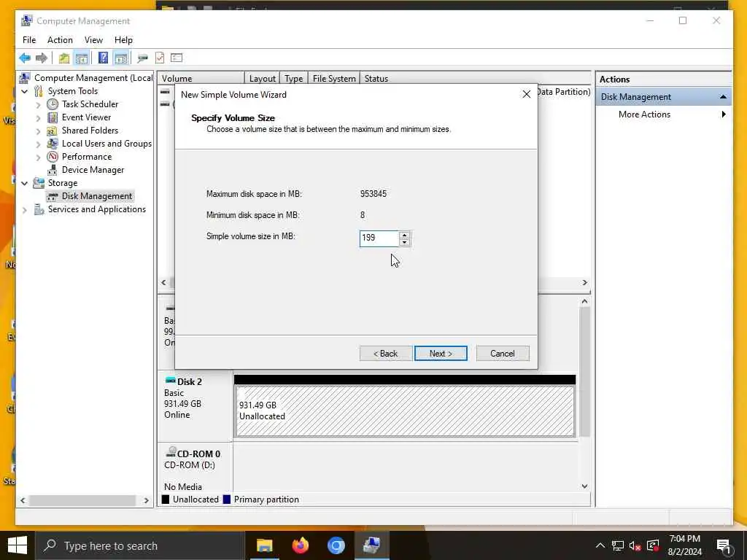747x560 pixels.
Task: Toggle Show/Hide Action Pane toolbar icon
Action: point(121,58)
